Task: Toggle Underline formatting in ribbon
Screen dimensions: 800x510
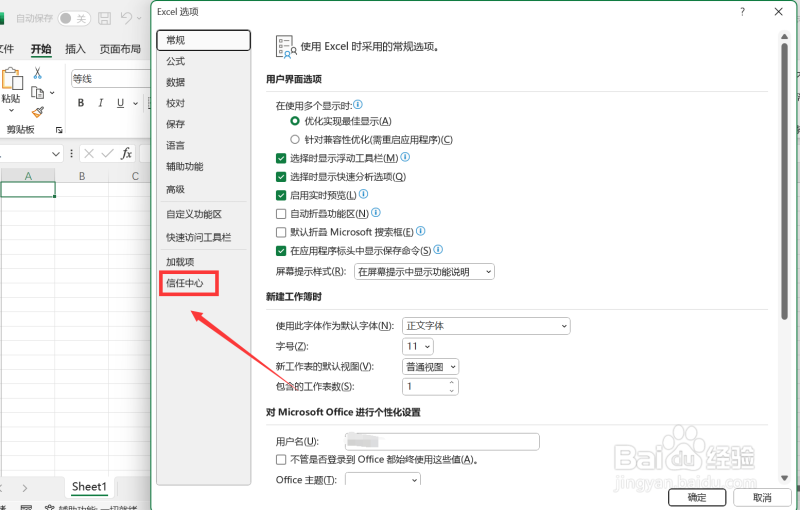Action: (x=120, y=103)
